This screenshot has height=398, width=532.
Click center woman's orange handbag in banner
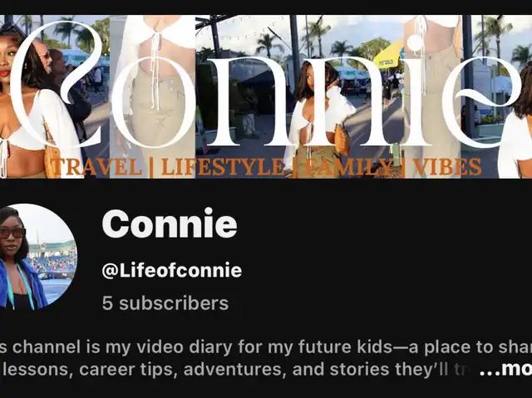pyautogui.click(x=343, y=140)
